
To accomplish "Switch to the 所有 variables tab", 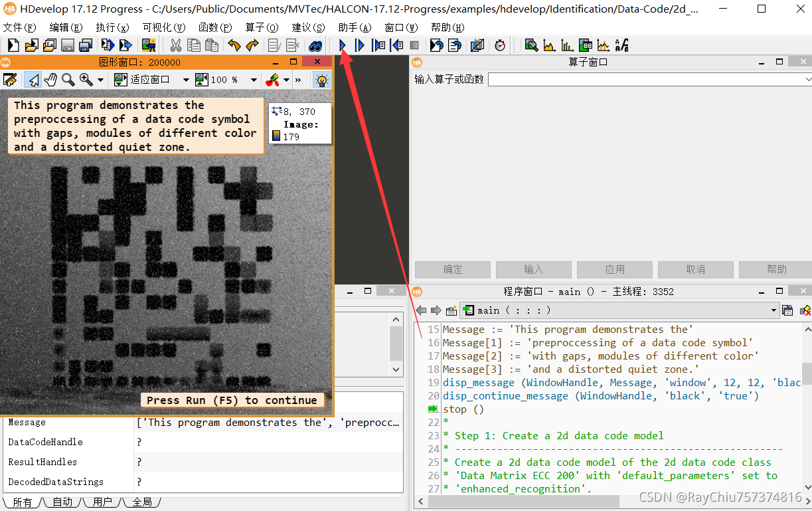I will pyautogui.click(x=22, y=502).
